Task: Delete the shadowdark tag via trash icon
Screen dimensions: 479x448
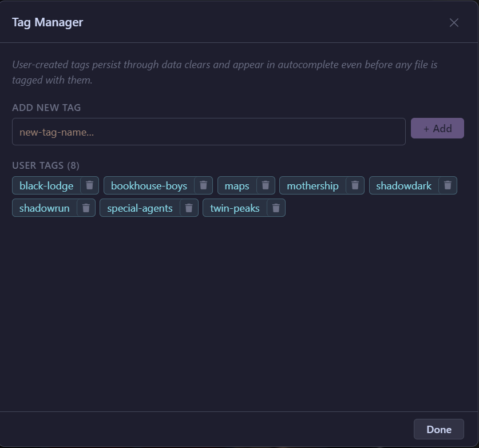Action: pyautogui.click(x=448, y=185)
